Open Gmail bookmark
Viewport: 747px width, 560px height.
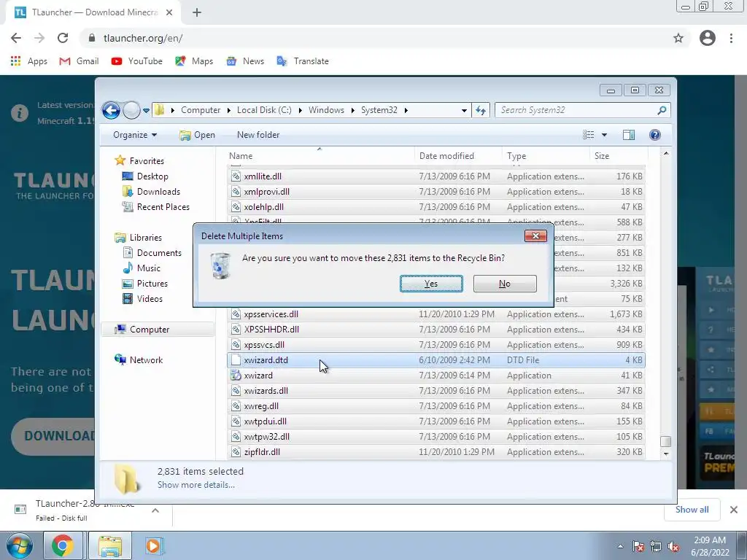(79, 61)
